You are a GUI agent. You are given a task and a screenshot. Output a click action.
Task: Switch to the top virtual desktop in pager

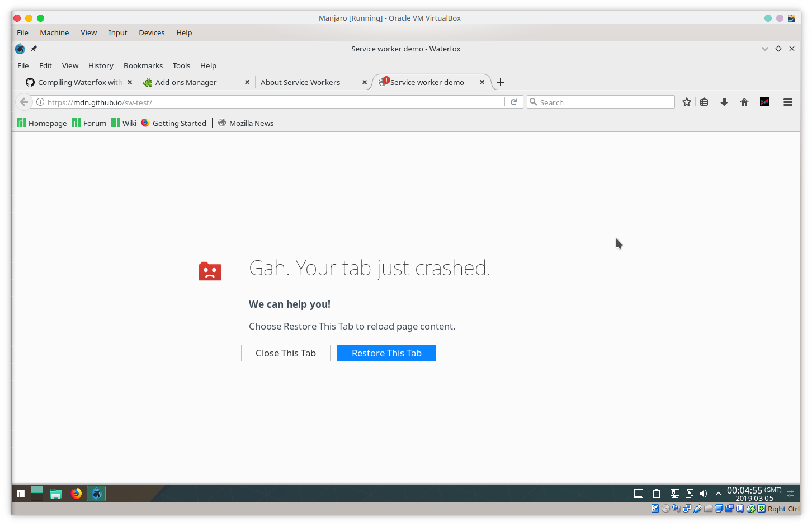click(x=37, y=490)
